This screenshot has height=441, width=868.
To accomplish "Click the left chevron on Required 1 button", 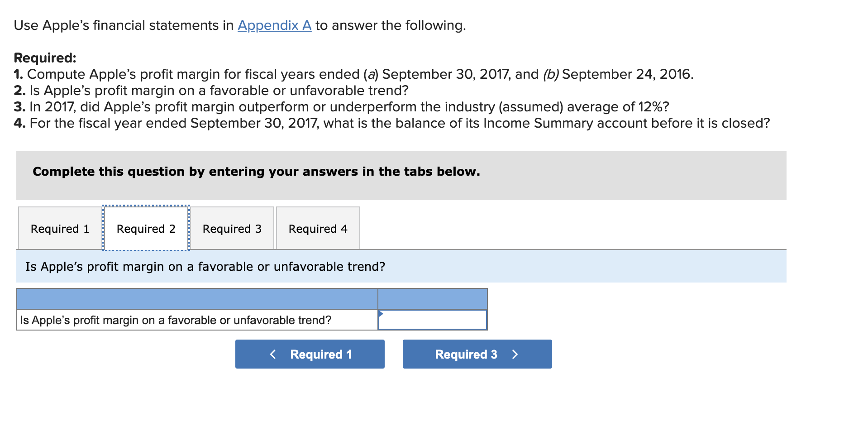I will (273, 354).
